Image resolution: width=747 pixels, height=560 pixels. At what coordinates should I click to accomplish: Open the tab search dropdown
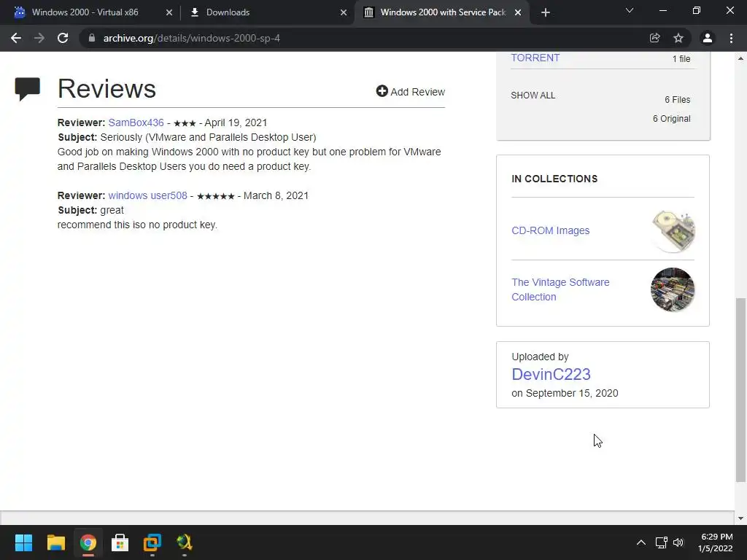[630, 10]
